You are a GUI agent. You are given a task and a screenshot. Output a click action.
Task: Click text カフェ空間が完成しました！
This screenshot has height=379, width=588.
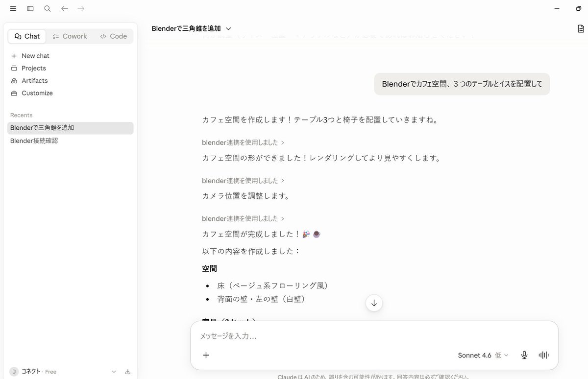tap(251, 234)
